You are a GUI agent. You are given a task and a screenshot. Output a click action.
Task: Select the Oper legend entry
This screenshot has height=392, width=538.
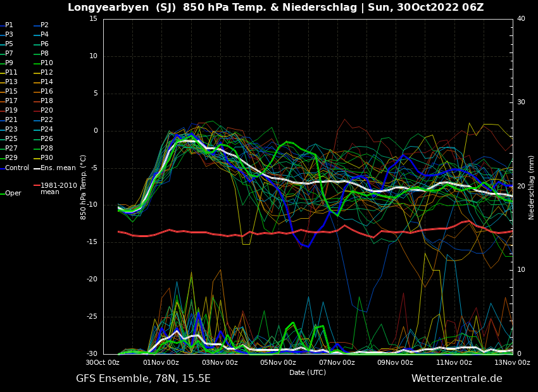tap(13, 193)
